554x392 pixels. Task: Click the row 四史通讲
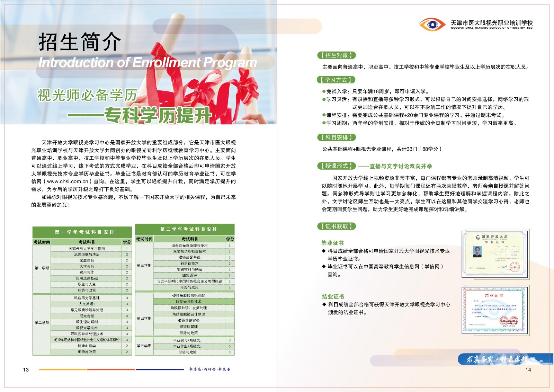pos(194,275)
